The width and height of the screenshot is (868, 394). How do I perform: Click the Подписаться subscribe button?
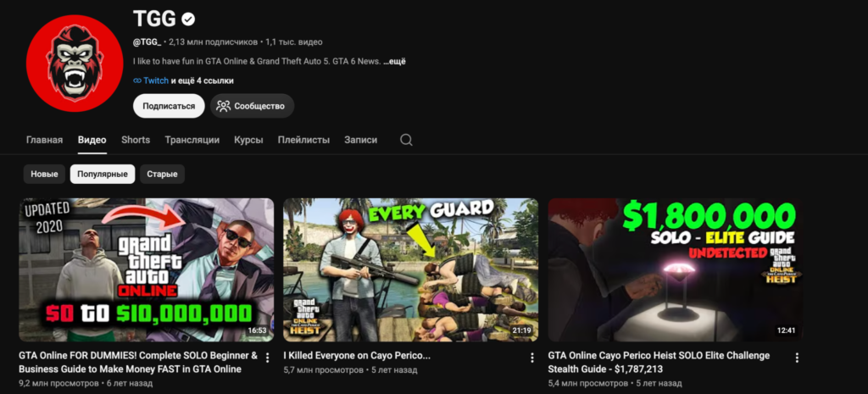pos(169,106)
